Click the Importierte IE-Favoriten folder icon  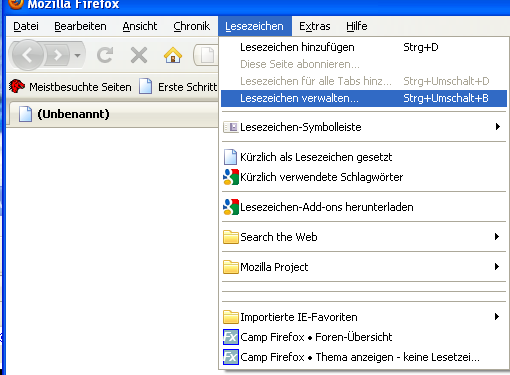pyautogui.click(x=231, y=317)
